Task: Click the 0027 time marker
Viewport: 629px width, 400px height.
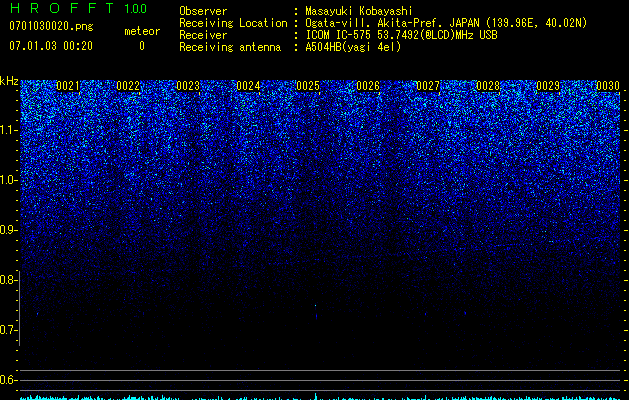Action: tap(428, 86)
